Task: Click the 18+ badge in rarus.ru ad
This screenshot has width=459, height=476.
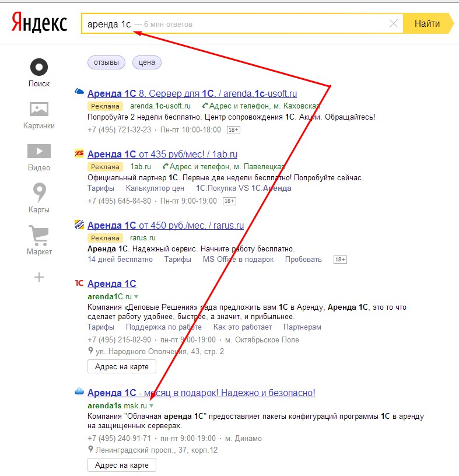Action: pyautogui.click(x=340, y=260)
